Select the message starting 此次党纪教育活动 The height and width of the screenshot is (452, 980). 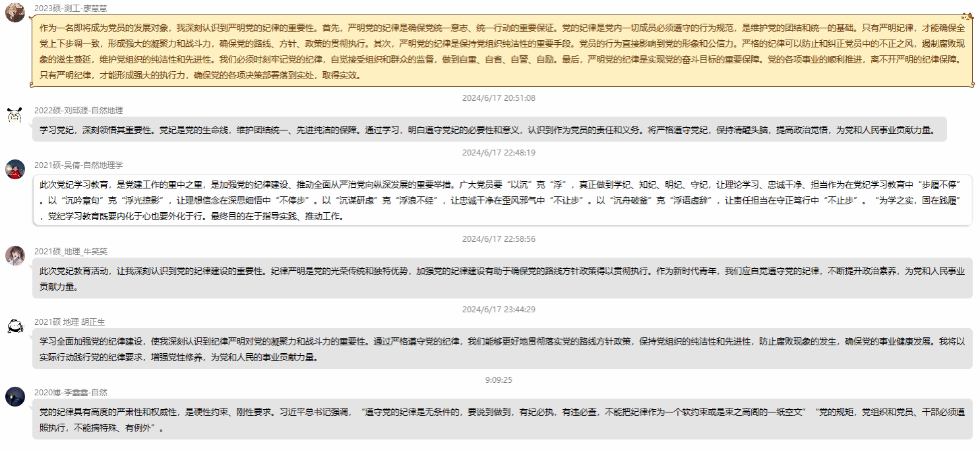[x=501, y=279]
